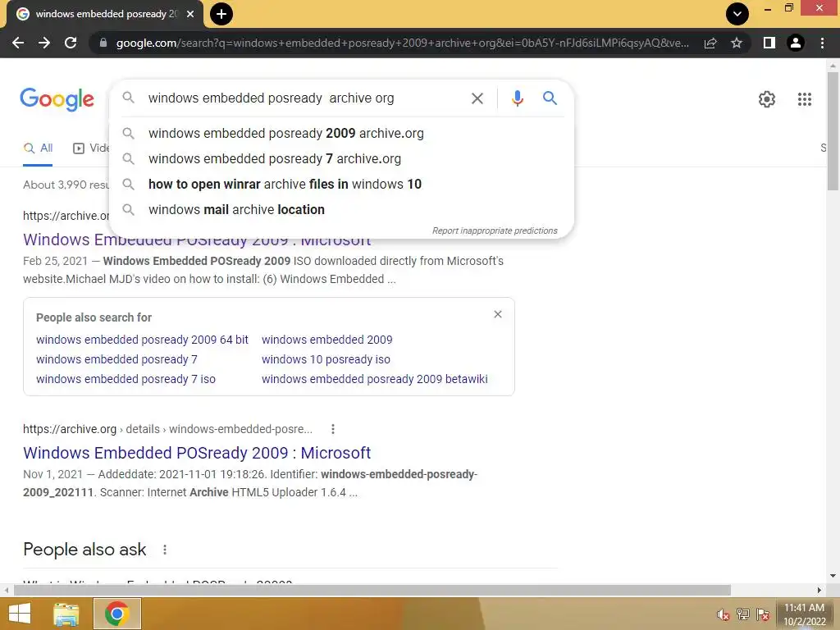
Task: Start voice search with the microphone
Action: [x=517, y=98]
